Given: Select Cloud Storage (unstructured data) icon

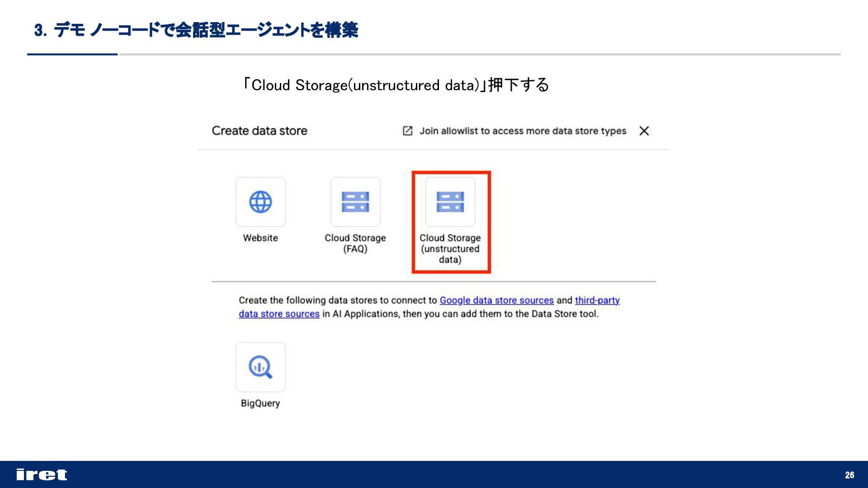Looking at the screenshot, I should click(450, 202).
